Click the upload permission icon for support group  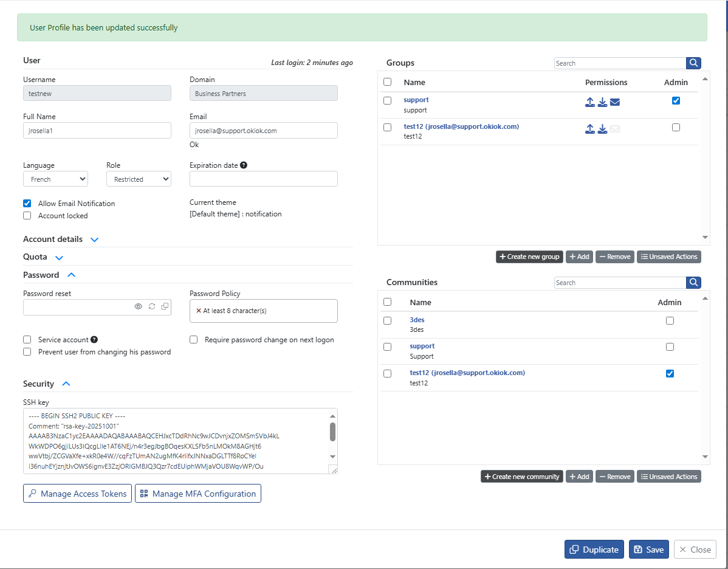point(589,102)
